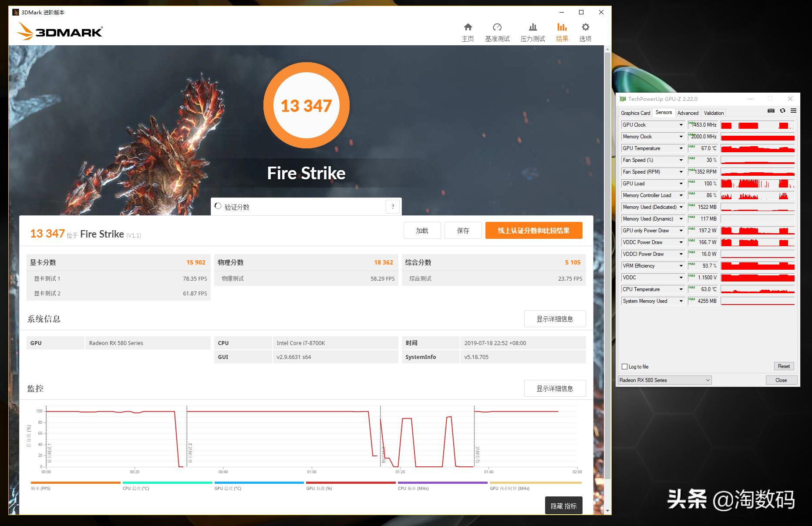Select the 结果 results icon
Image resolution: width=812 pixels, height=526 pixels.
coord(562,31)
